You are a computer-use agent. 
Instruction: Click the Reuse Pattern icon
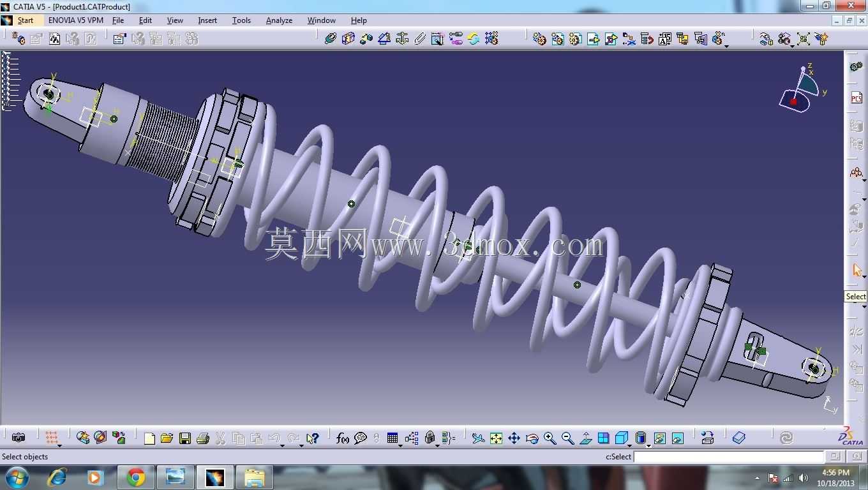pos(491,38)
